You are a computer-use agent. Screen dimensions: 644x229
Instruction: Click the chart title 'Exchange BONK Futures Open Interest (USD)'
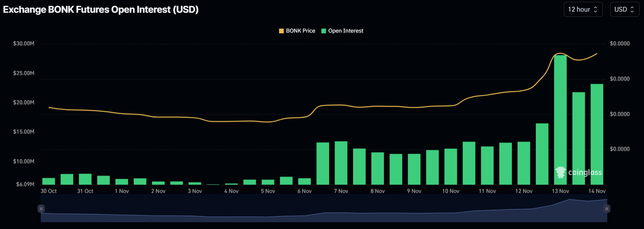(101, 9)
